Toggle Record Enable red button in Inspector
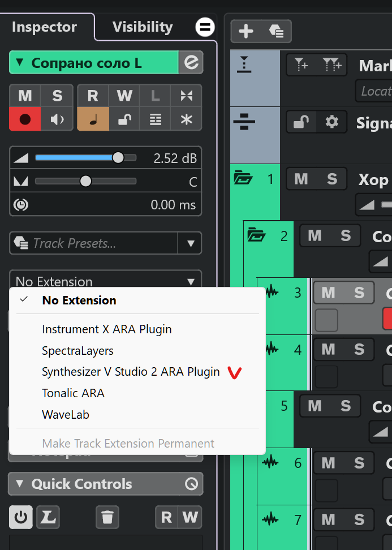392x550 pixels. [x=25, y=119]
